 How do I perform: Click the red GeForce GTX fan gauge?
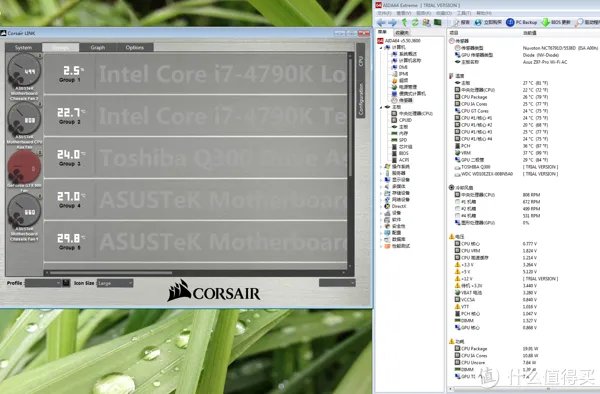(24, 167)
